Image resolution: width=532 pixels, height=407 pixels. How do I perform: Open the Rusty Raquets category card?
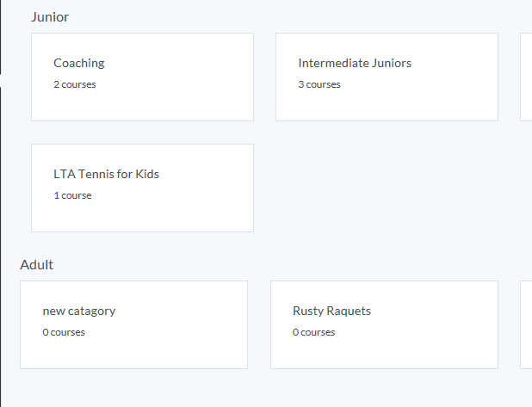click(384, 348)
